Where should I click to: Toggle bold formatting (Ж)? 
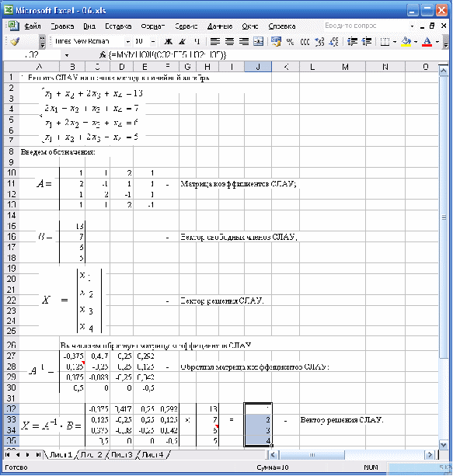(168, 42)
